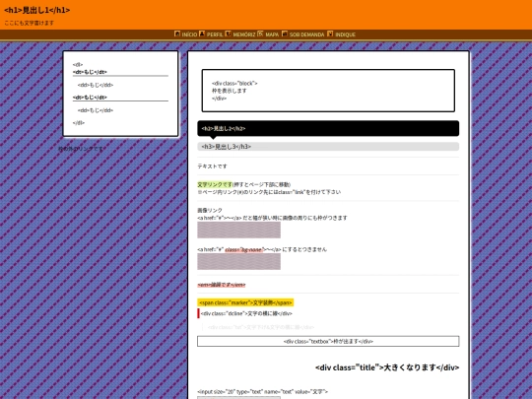The image size is (532, 399).
Task: Click the yellow marker span text
Action: pos(245,302)
